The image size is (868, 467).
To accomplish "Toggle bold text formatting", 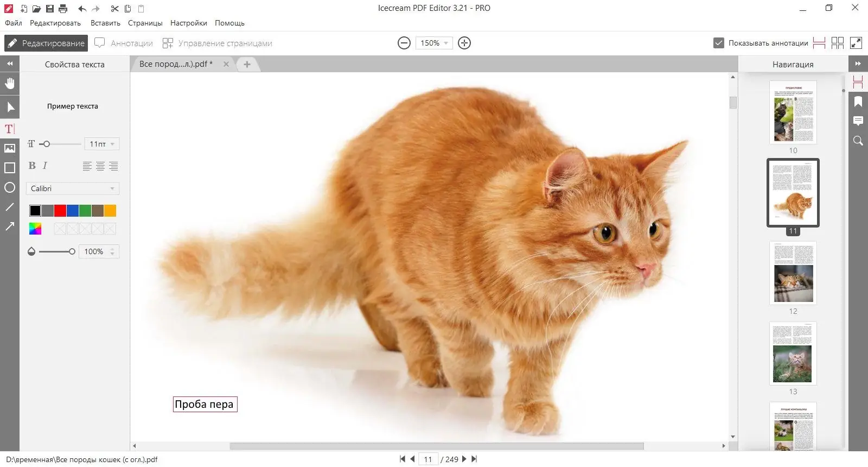I will (x=32, y=166).
